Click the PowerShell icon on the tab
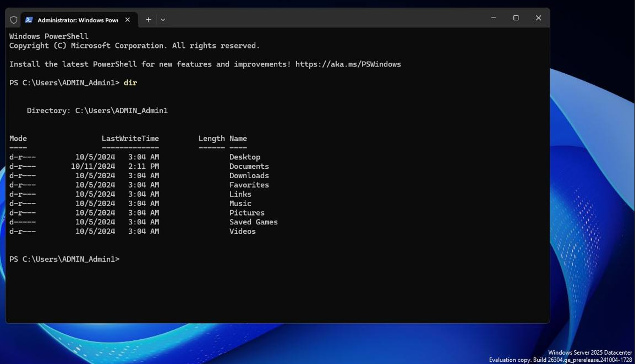The height and width of the screenshot is (364, 635). pos(29,20)
